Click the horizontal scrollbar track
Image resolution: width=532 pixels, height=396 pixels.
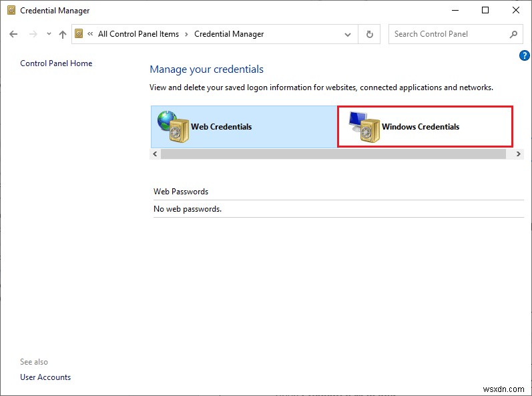(334, 154)
